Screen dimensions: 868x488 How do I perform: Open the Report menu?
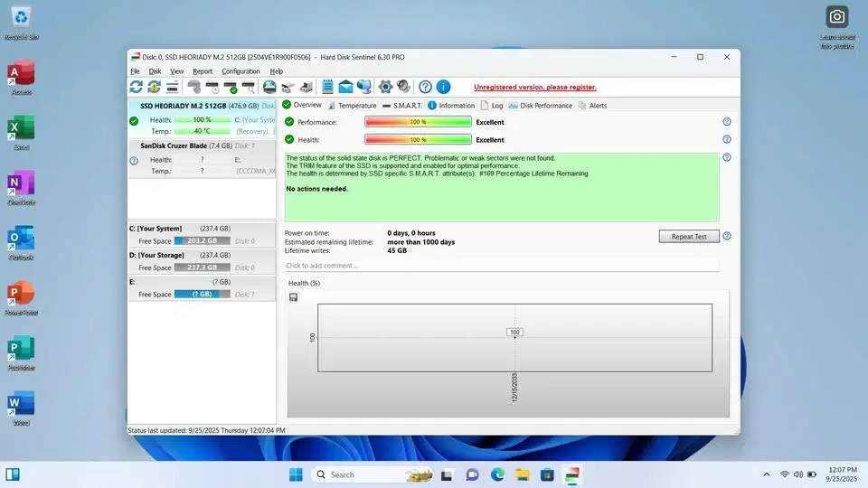click(203, 71)
